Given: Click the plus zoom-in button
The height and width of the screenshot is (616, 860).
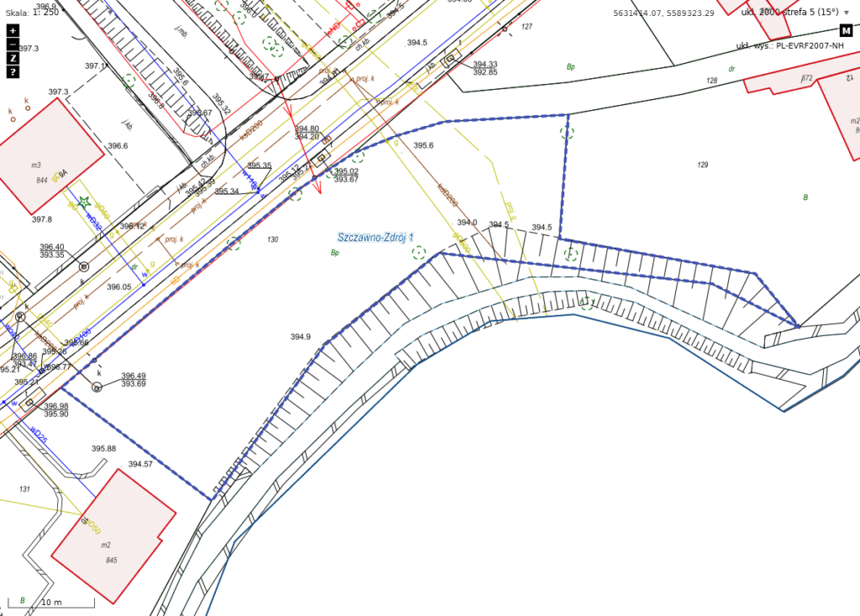Looking at the screenshot, I should (13, 30).
